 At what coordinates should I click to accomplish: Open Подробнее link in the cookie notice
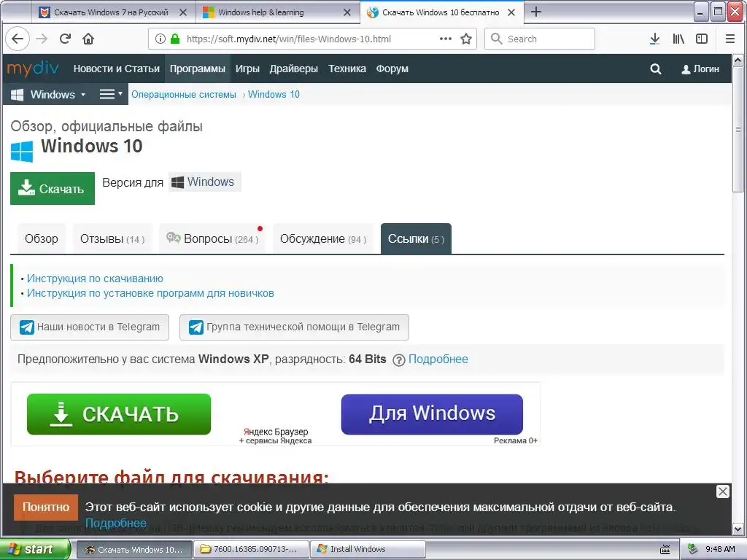point(116,523)
